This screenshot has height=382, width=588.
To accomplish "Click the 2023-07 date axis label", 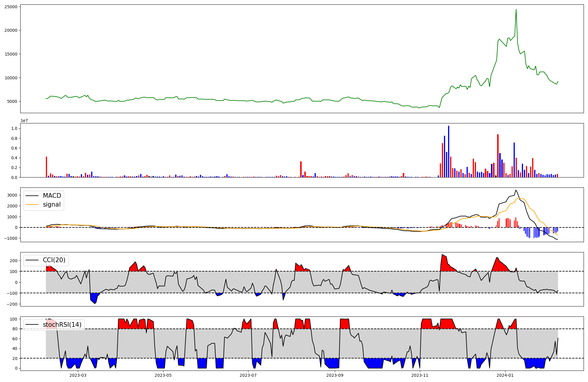I will tap(248, 375).
